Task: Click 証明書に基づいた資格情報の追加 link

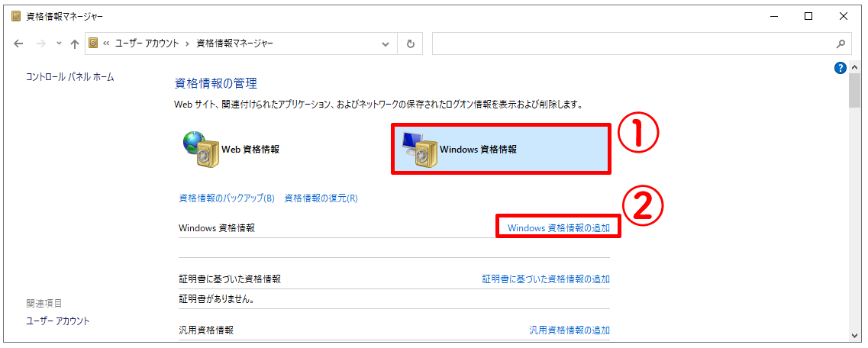Action: 546,279
